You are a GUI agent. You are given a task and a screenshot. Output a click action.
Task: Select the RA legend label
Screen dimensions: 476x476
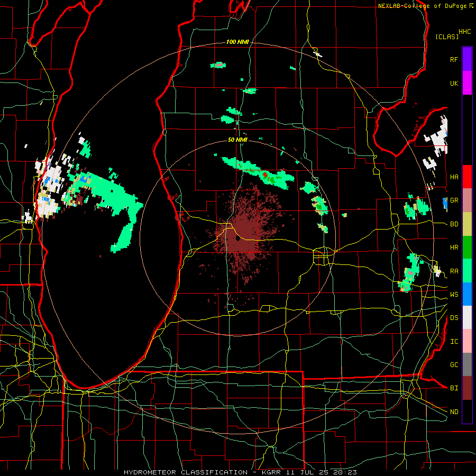pyautogui.click(x=454, y=271)
